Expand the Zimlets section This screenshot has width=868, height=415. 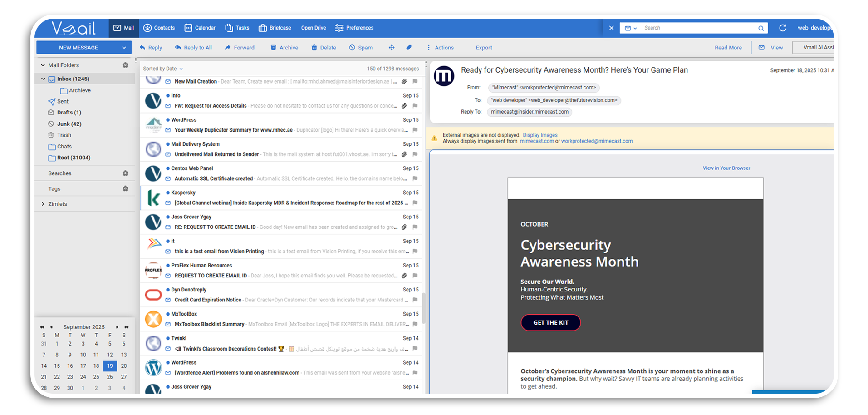(43, 204)
